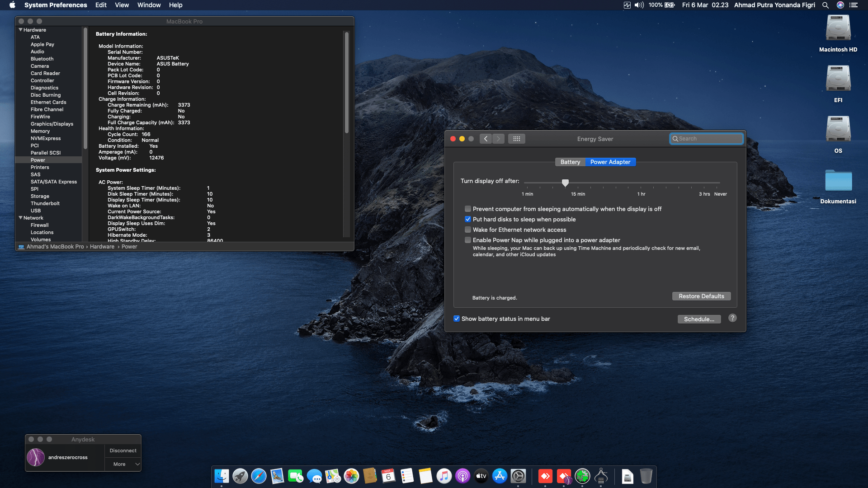This screenshot has width=868, height=488.
Task: Open Spotlight search in menu bar
Action: [826, 5]
